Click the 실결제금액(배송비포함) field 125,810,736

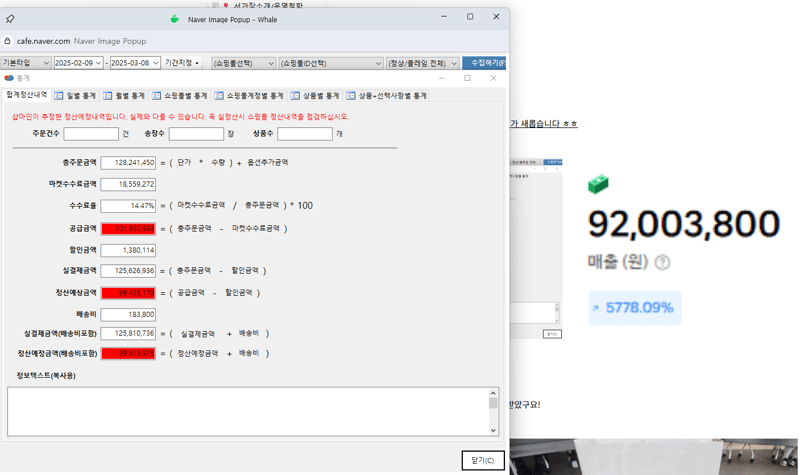pos(128,333)
